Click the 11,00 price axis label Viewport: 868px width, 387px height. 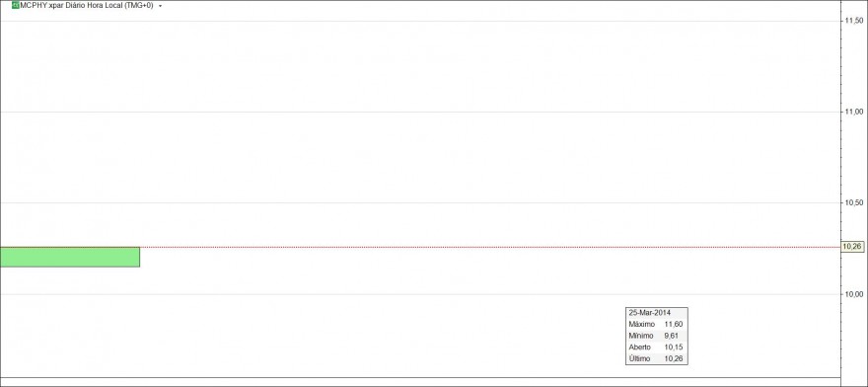(852, 112)
